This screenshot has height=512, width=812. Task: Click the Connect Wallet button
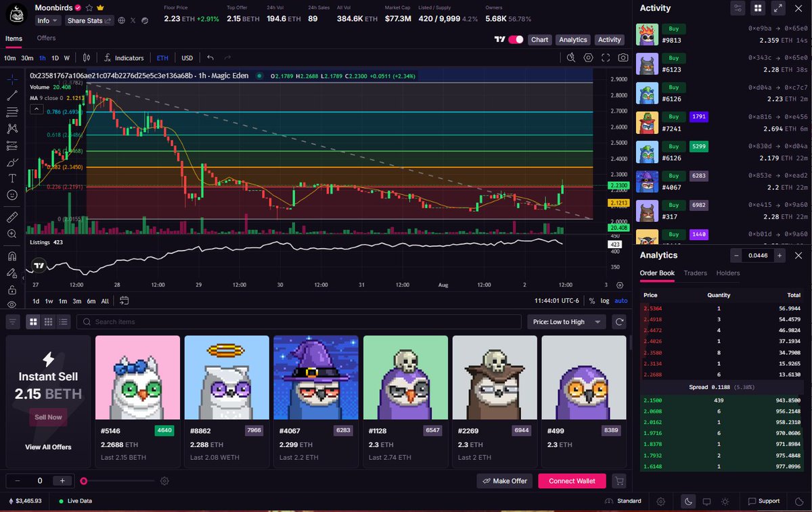(x=572, y=481)
